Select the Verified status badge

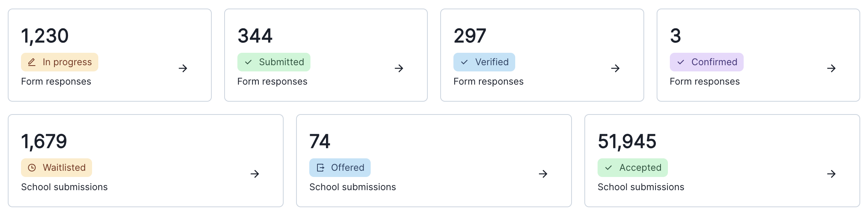pos(484,62)
